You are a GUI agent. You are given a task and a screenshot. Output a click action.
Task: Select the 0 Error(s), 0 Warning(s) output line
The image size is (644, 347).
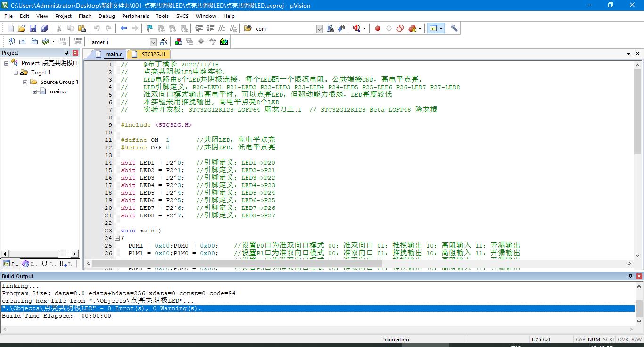coord(189,308)
